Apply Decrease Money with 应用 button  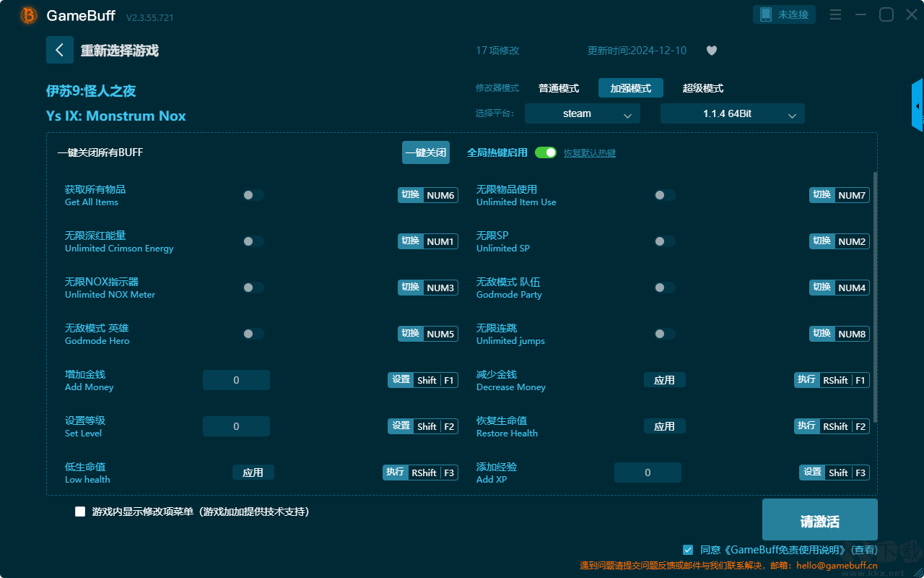[x=665, y=380]
